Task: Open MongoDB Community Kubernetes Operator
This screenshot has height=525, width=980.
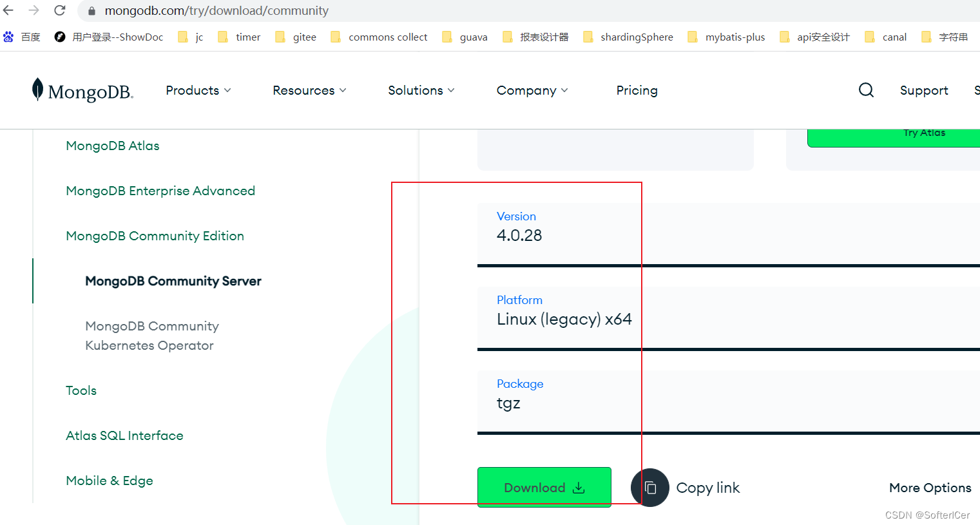Action: 152,336
